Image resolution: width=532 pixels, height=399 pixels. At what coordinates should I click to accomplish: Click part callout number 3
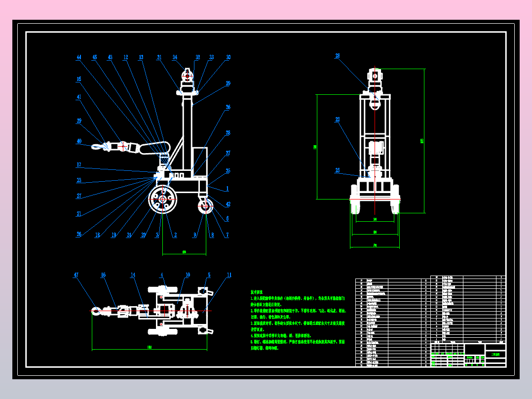pos(157,235)
